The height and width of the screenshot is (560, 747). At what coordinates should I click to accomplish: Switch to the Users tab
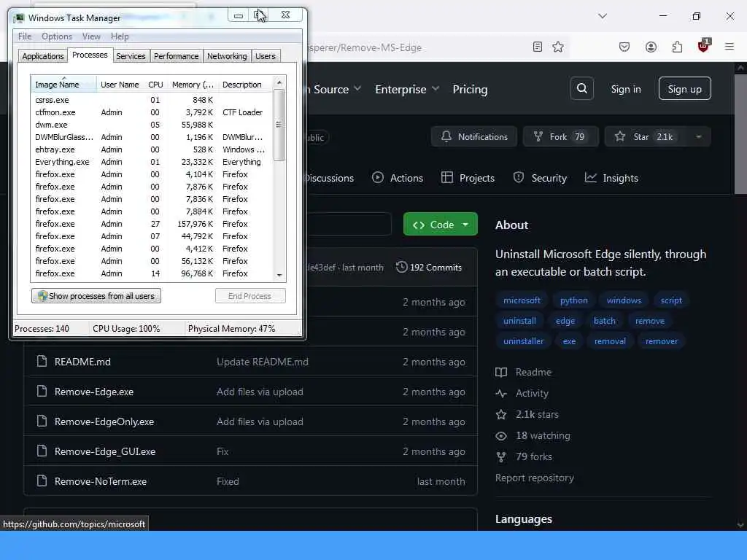(x=266, y=56)
